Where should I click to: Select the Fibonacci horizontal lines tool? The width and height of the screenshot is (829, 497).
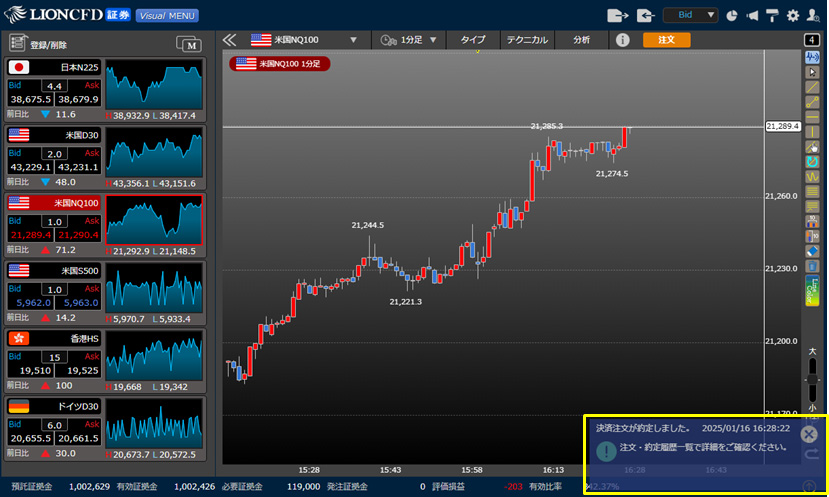[x=812, y=191]
